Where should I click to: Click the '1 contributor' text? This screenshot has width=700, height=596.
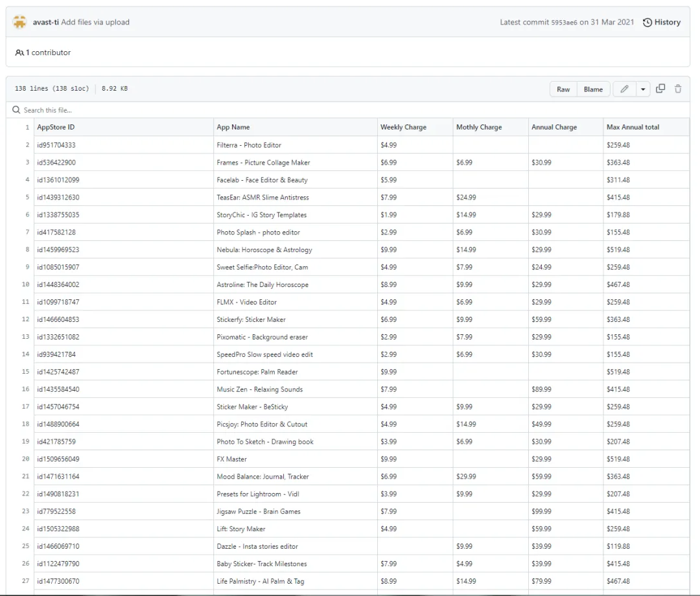point(48,52)
